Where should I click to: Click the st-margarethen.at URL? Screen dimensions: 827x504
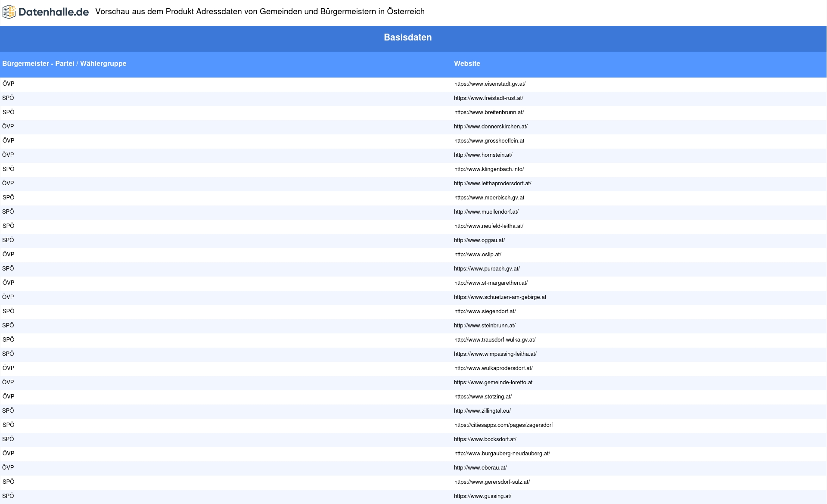pos(491,283)
